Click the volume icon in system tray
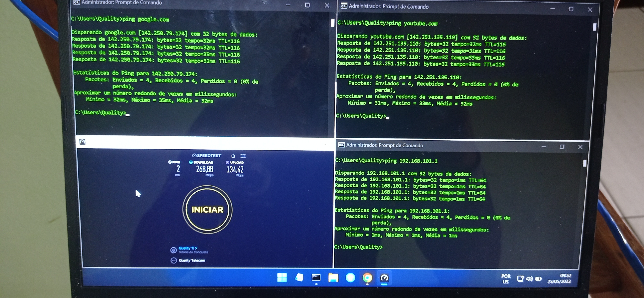Screen dimensions: 644x298 click(529, 279)
